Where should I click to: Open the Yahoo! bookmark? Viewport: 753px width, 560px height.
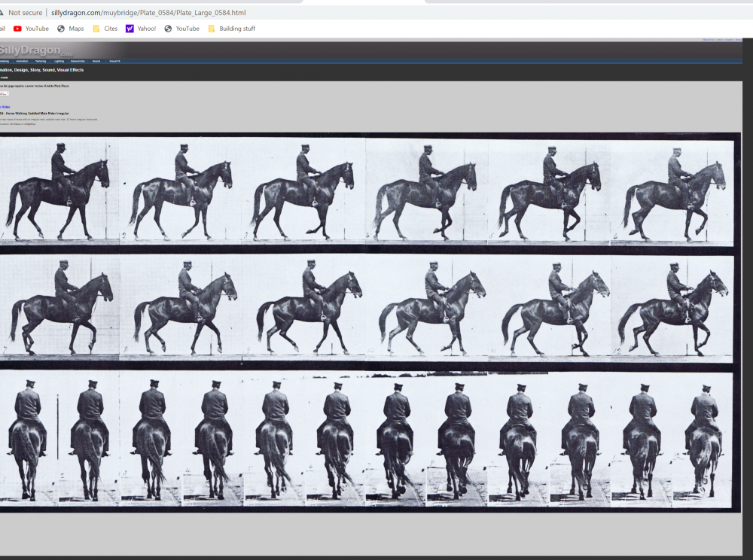point(141,29)
